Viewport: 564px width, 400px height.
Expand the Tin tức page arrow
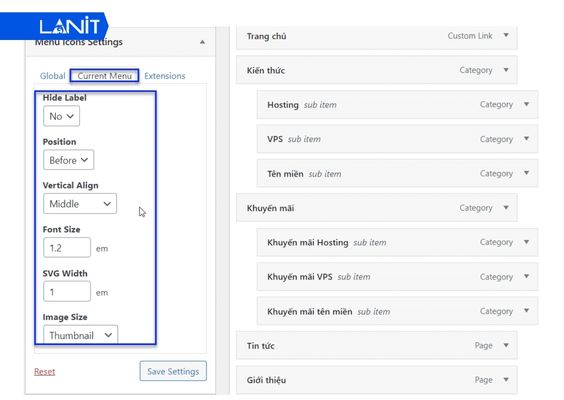506,345
